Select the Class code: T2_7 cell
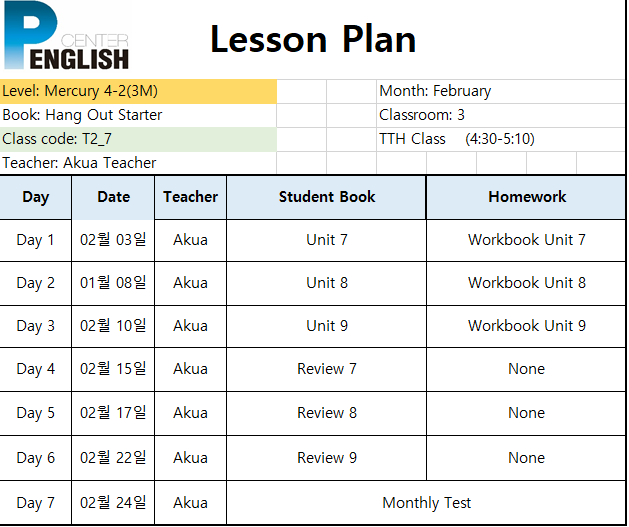 pos(138,140)
